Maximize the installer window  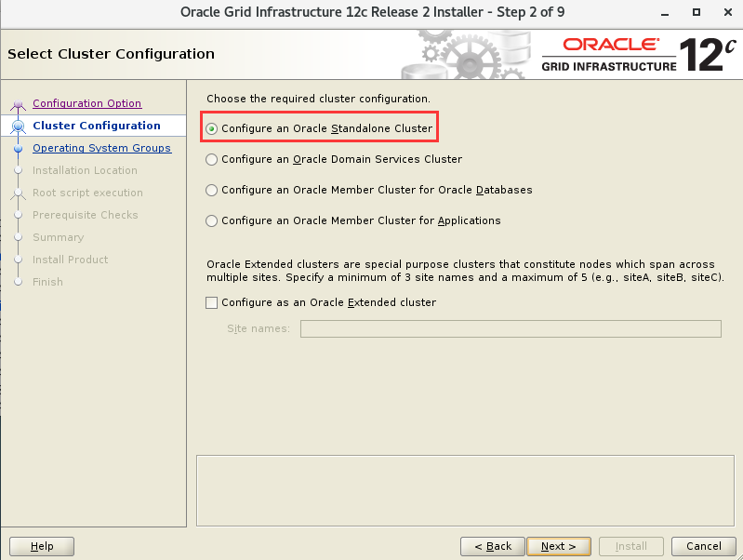pyautogui.click(x=697, y=12)
